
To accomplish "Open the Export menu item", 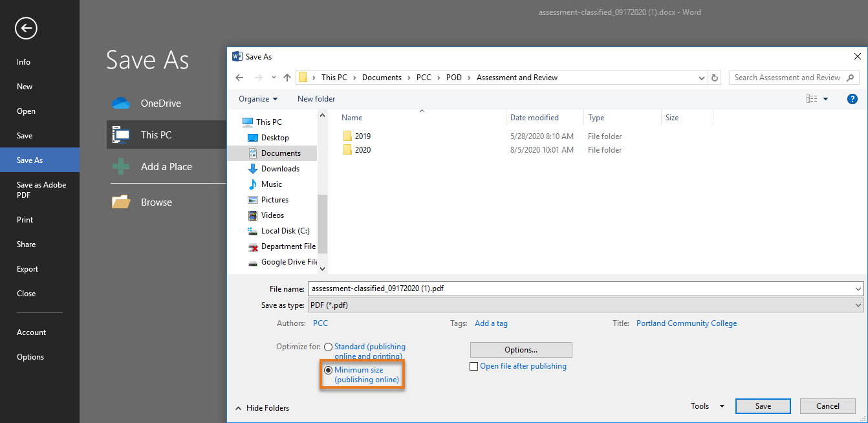I will 27,268.
